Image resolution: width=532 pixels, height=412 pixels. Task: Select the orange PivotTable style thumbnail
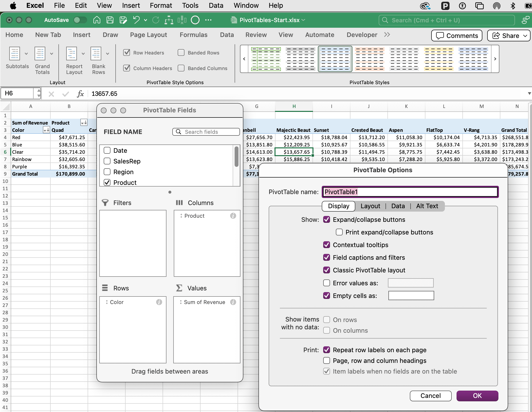(369, 59)
